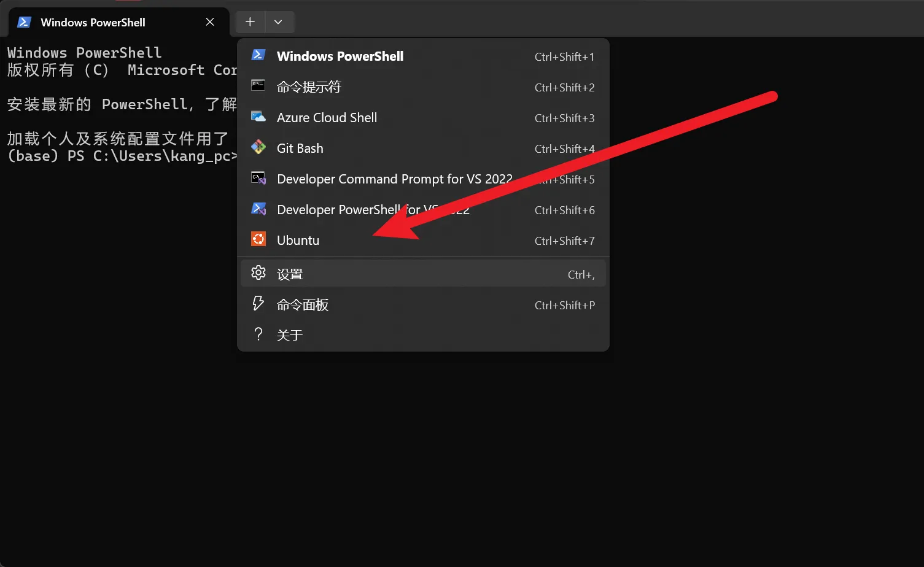This screenshot has width=924, height=567.
Task: Open Git Bash profile
Action: point(423,148)
